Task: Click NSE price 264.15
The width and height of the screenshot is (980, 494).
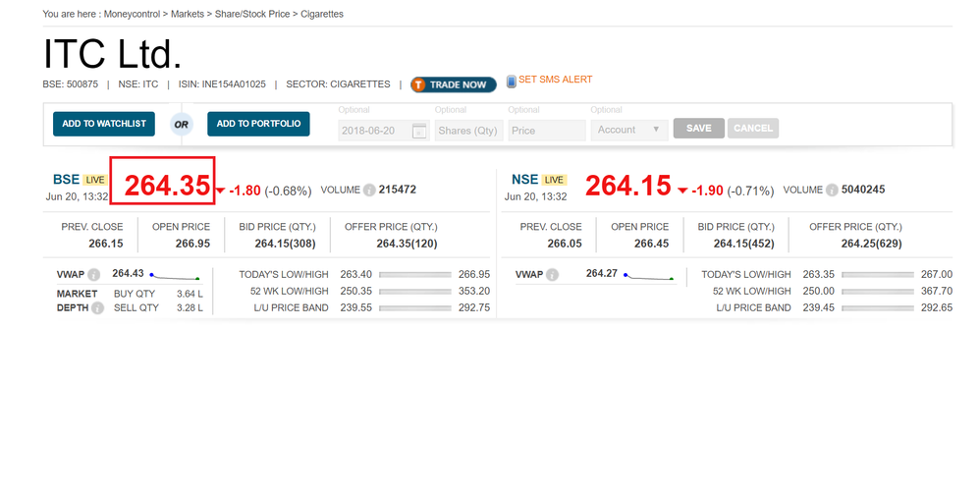Action: [x=628, y=185]
